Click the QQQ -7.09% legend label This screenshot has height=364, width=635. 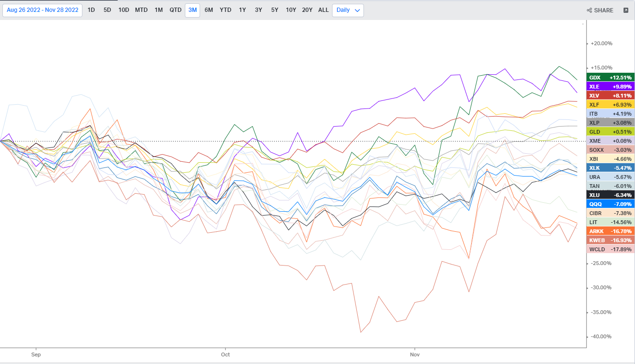[x=610, y=204]
